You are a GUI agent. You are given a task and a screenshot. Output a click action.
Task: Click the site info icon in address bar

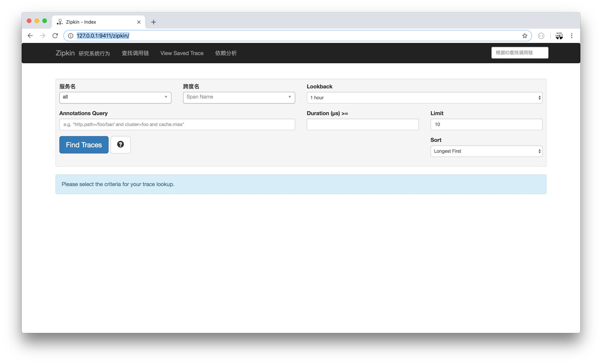71,36
